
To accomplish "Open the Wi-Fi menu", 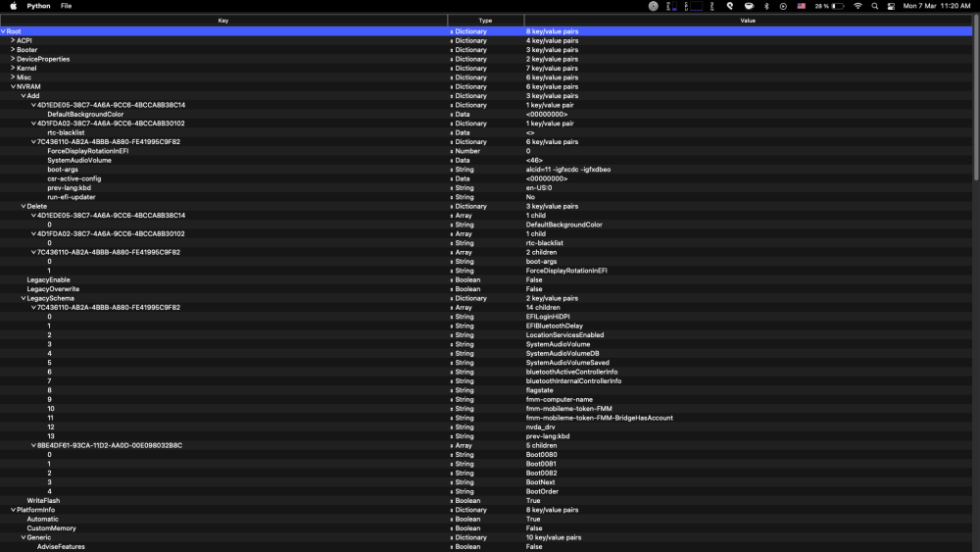I will (858, 6).
